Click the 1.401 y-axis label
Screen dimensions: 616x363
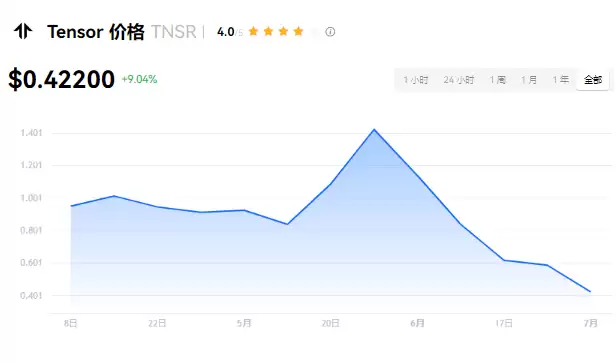[x=31, y=133]
